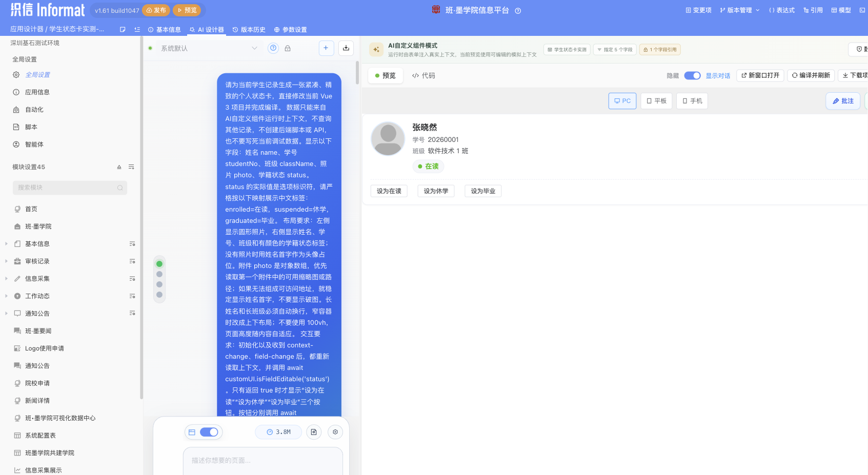Open the 系统默认 dropdown
The height and width of the screenshot is (475, 868).
click(209, 48)
